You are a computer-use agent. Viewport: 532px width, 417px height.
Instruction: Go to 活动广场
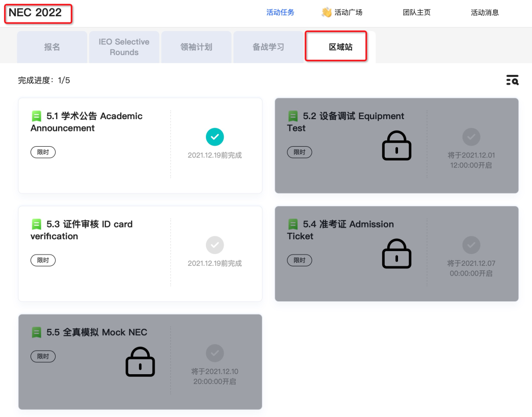tap(348, 12)
